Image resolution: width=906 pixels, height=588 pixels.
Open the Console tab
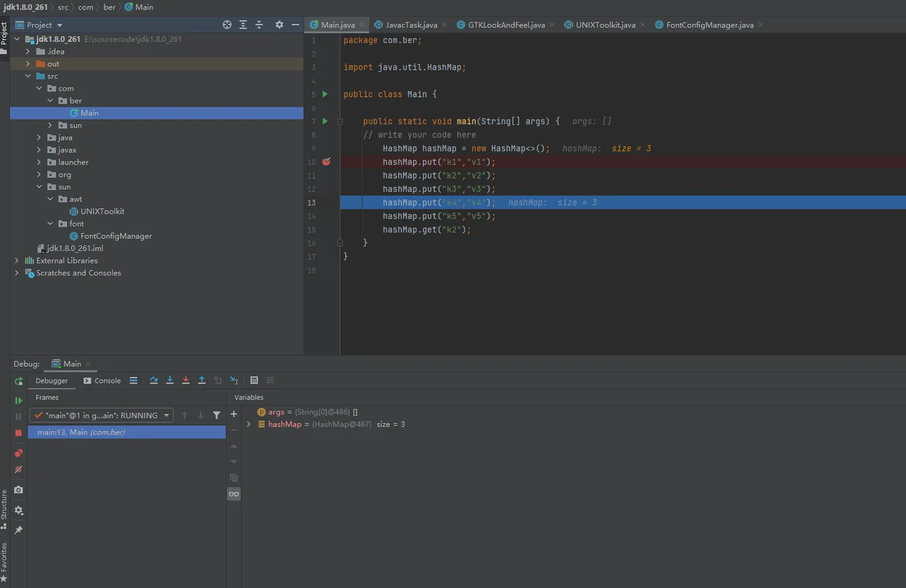pos(102,381)
